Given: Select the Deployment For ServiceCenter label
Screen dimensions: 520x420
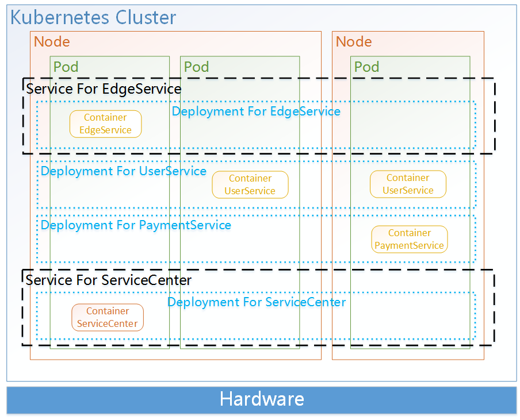Looking at the screenshot, I should [257, 302].
